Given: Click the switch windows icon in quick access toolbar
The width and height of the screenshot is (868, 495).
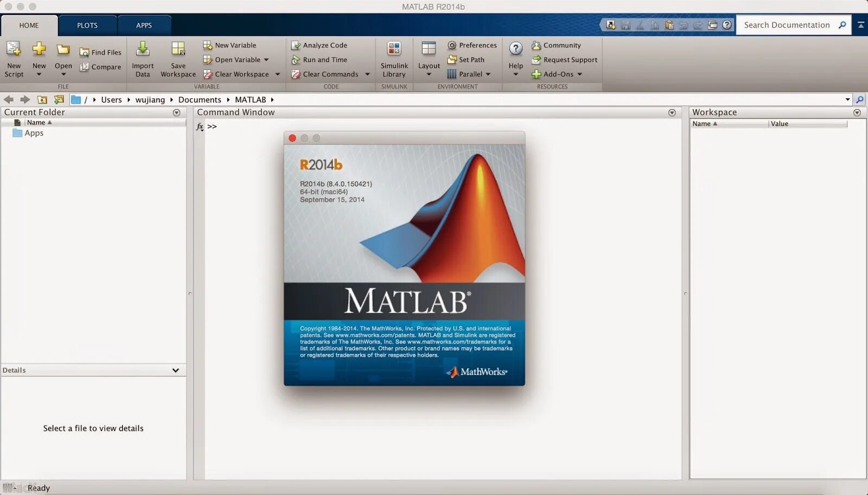Looking at the screenshot, I should click(x=712, y=25).
